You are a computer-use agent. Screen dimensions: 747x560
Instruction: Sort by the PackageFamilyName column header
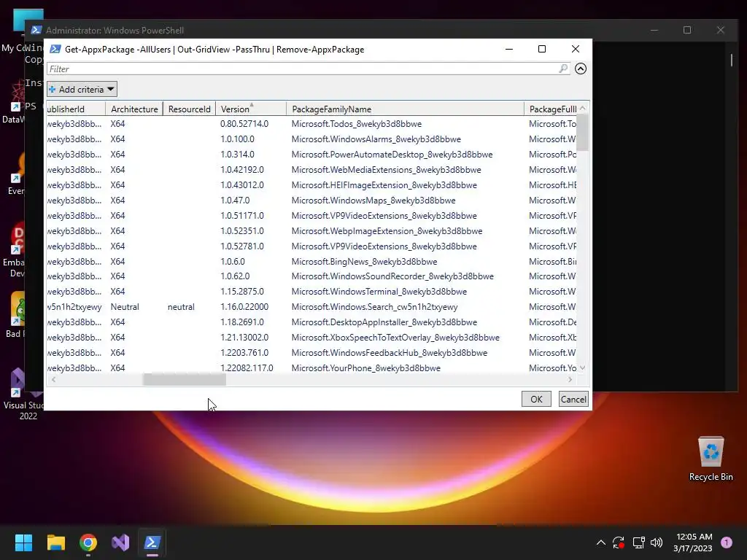[x=405, y=109]
